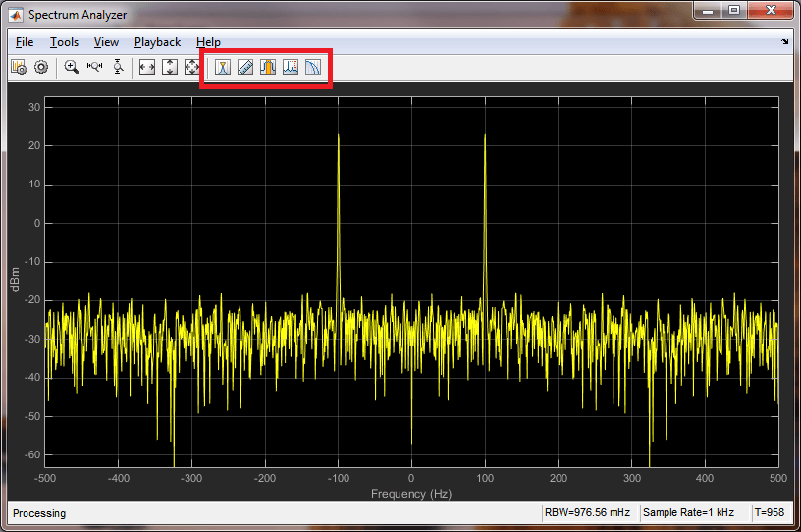
Task: Close the Spectrum Analyzer window
Action: click(771, 10)
